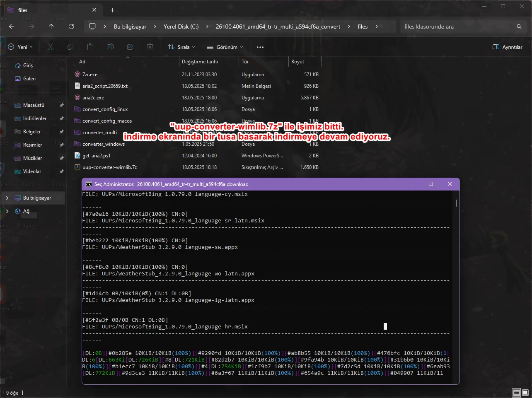Click the Refresh icon beside address bar
The height and width of the screenshot is (398, 532).
pyautogui.click(x=71, y=27)
